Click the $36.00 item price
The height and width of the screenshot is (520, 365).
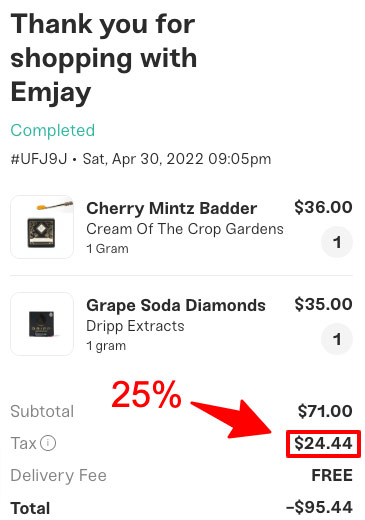[x=323, y=207]
